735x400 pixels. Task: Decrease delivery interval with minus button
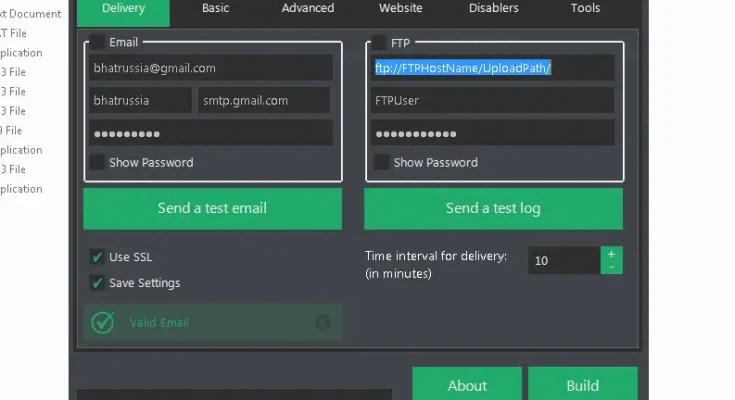[x=611, y=267]
